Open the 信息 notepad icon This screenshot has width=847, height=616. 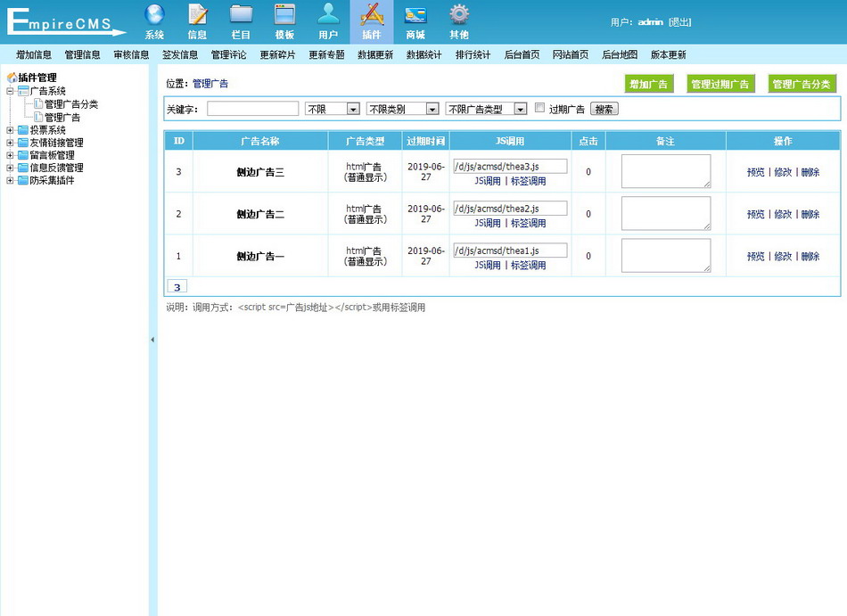point(197,15)
